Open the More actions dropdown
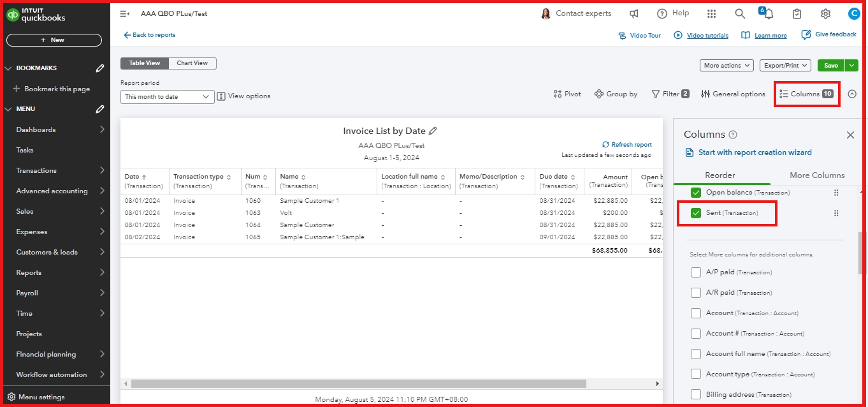 pyautogui.click(x=726, y=65)
